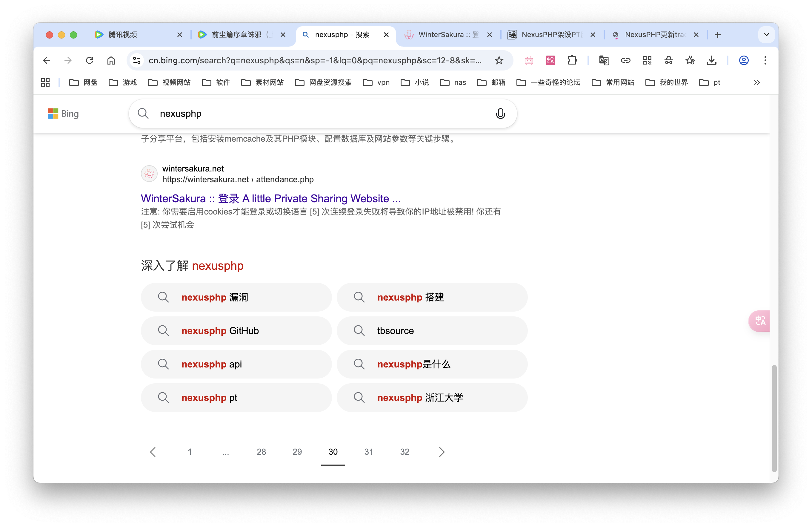Open the Chrome three-dot menu

tap(765, 60)
